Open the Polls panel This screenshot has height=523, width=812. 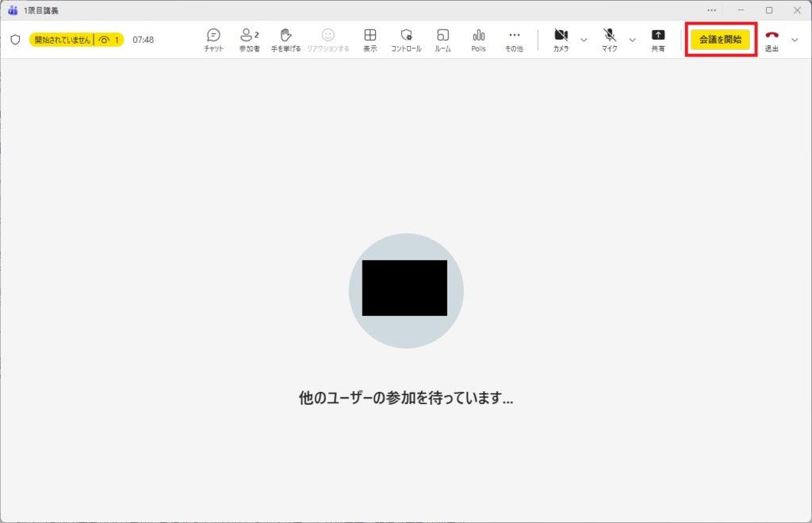coord(478,39)
